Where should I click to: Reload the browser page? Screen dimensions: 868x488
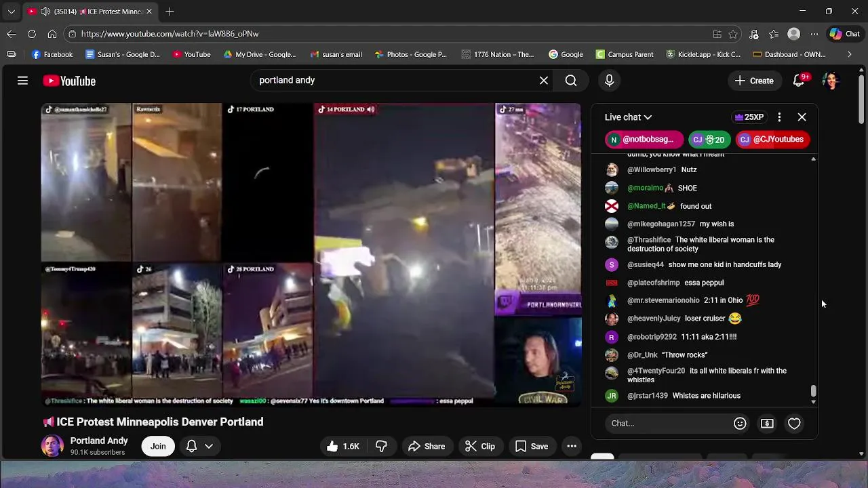click(32, 34)
